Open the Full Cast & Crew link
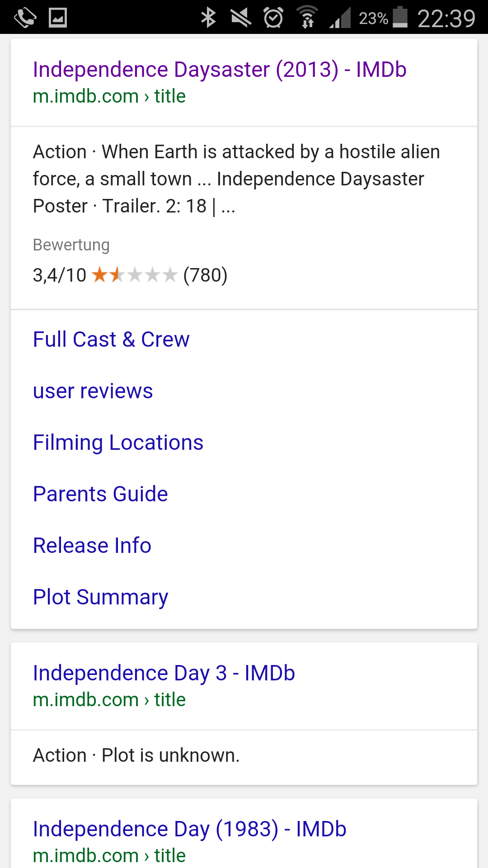 tap(111, 340)
